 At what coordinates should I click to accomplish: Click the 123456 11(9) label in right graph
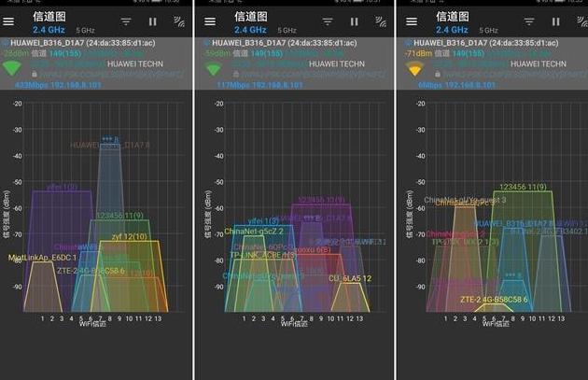(x=523, y=187)
